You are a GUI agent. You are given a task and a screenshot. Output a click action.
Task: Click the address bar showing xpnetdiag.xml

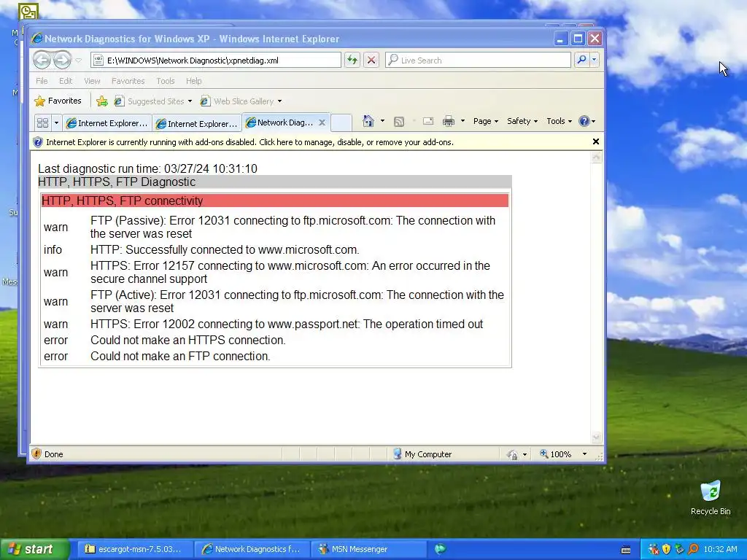[x=216, y=60]
